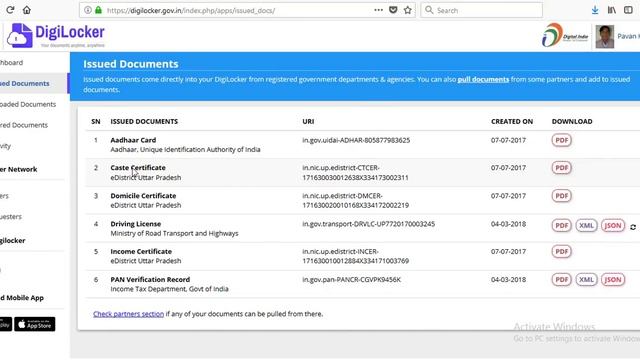The image size is (640, 360).
Task: Click the green padlock security icon
Action: pos(98,10)
